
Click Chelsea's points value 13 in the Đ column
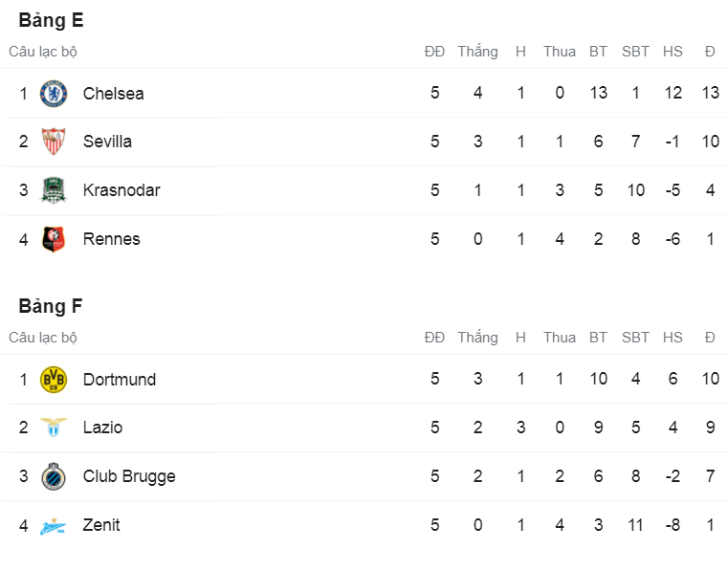[710, 94]
